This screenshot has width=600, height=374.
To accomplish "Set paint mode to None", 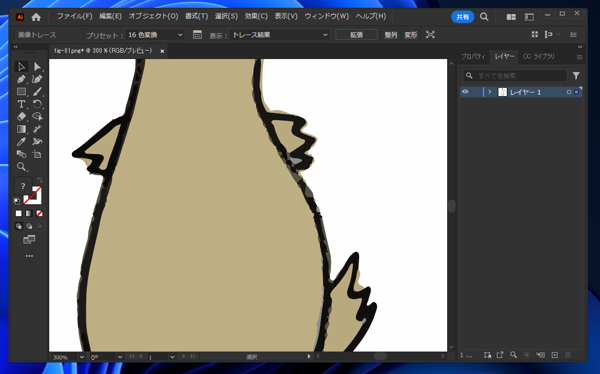I will pyautogui.click(x=39, y=213).
